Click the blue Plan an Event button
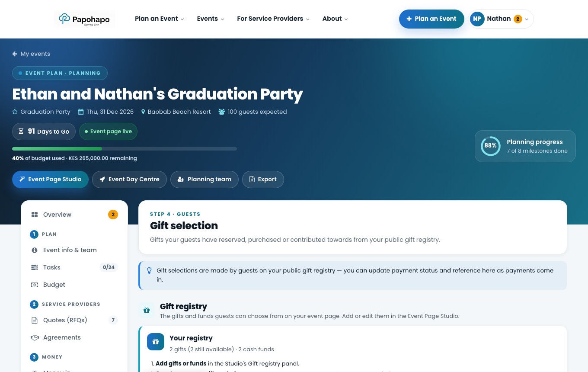The height and width of the screenshot is (372, 588). coord(431,19)
